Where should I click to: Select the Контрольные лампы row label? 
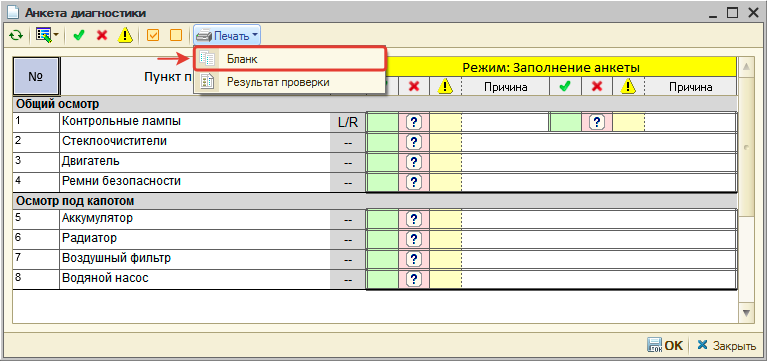[x=121, y=121]
